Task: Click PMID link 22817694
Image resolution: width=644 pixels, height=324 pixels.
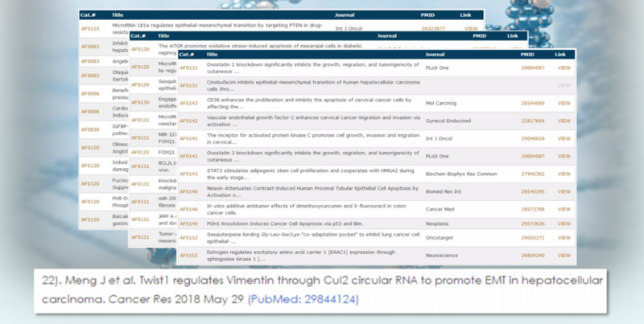Action: [532, 121]
